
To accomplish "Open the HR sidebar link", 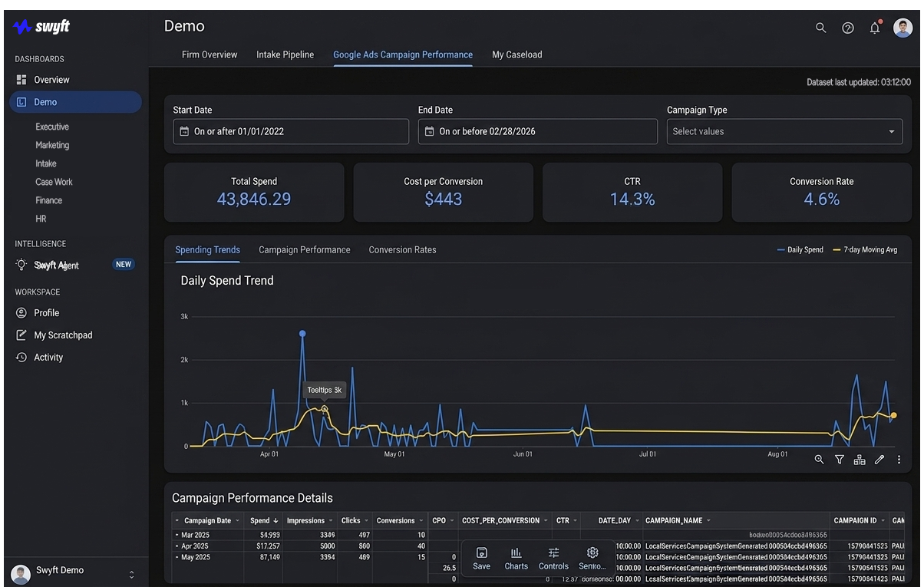I will tap(41, 219).
